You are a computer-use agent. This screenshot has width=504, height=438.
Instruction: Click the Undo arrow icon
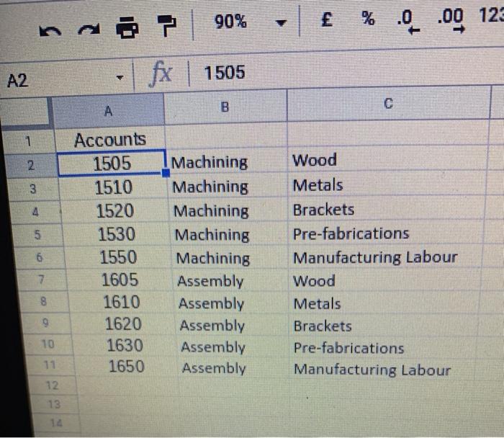tap(50, 31)
